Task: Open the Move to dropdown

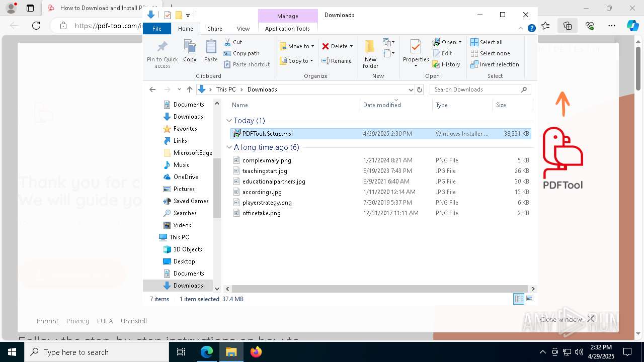Action: 297,46
